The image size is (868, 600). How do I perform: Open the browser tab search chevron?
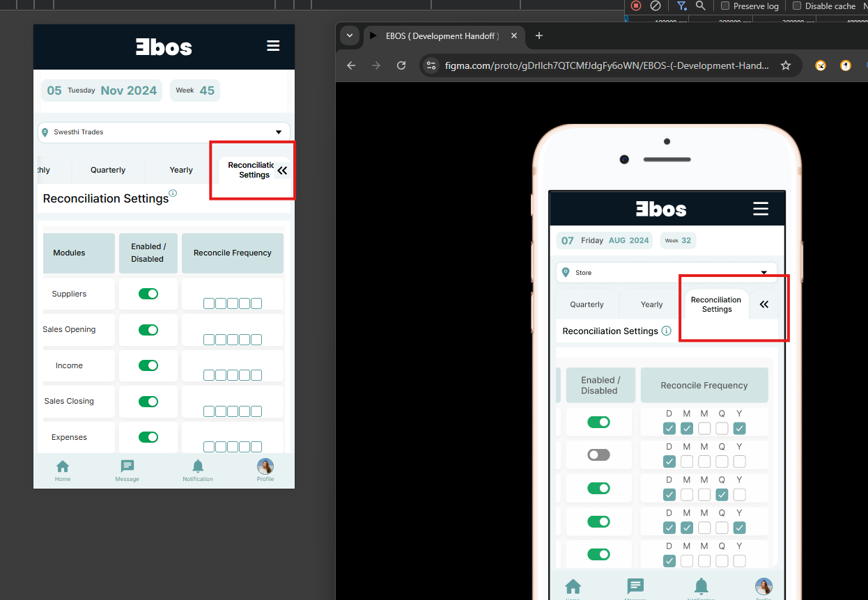pos(350,35)
